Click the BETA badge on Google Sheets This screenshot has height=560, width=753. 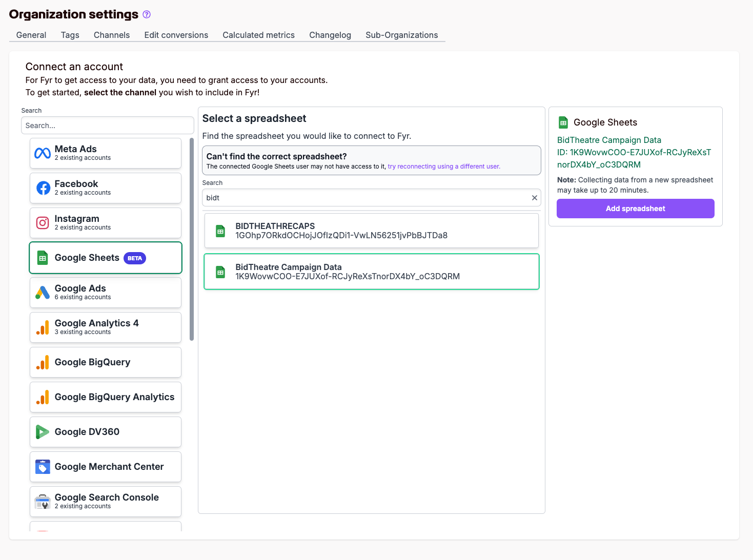pyautogui.click(x=135, y=258)
